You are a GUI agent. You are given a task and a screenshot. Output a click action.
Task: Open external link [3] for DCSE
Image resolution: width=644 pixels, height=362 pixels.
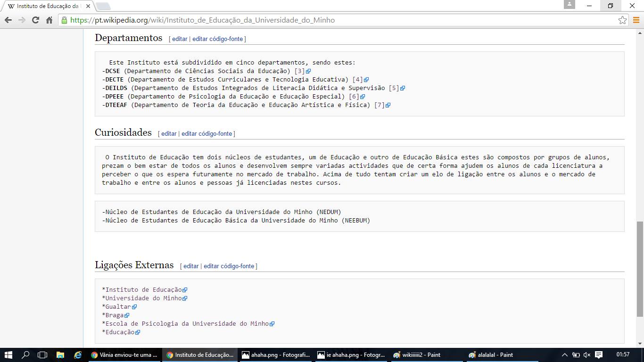click(x=303, y=71)
